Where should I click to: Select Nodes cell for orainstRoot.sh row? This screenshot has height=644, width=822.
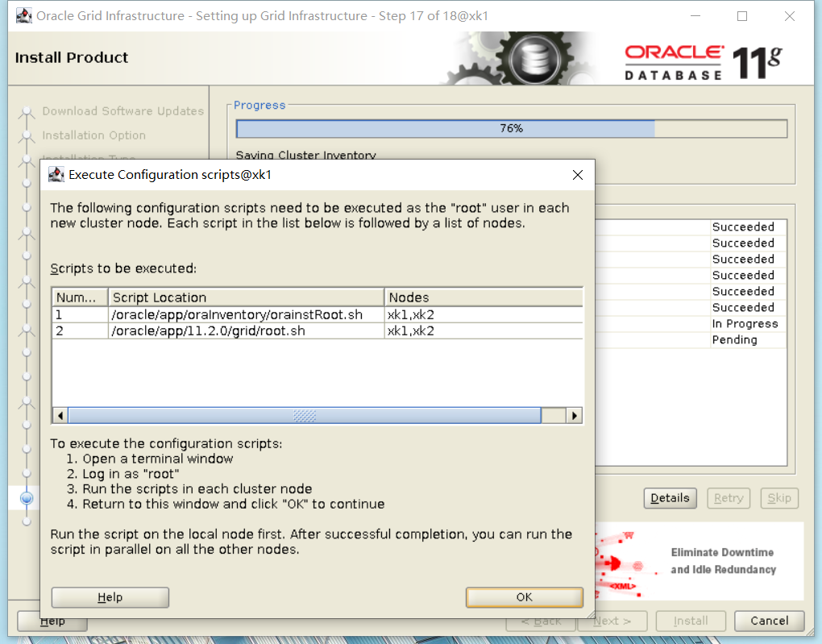point(484,314)
